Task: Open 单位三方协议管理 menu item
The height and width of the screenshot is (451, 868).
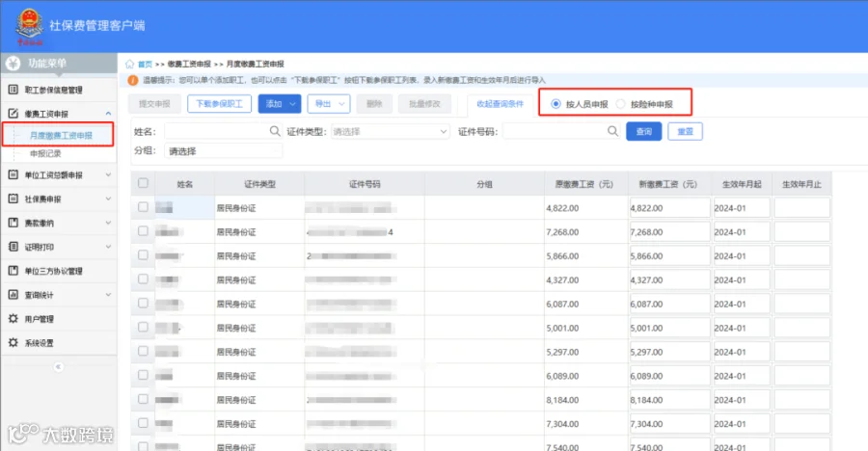Action: (53, 271)
